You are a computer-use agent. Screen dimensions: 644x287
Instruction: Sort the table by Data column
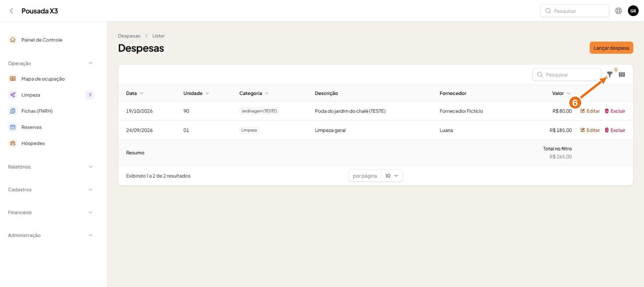135,93
